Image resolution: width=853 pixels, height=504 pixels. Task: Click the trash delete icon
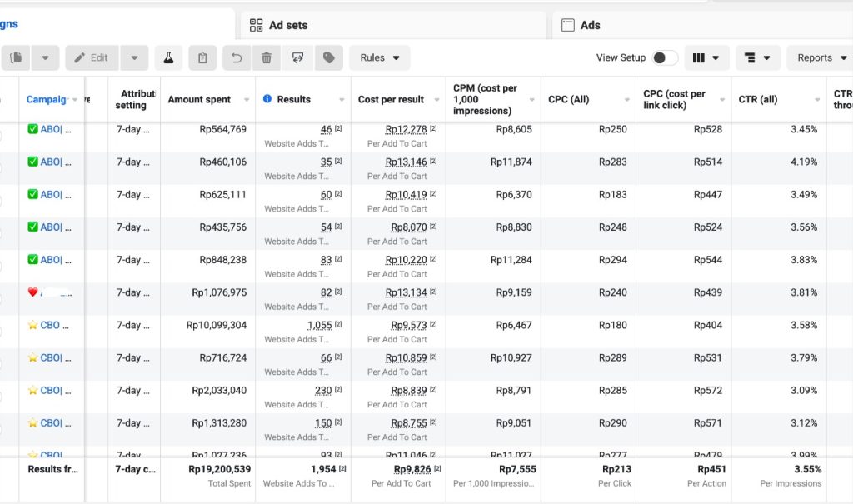(x=267, y=57)
